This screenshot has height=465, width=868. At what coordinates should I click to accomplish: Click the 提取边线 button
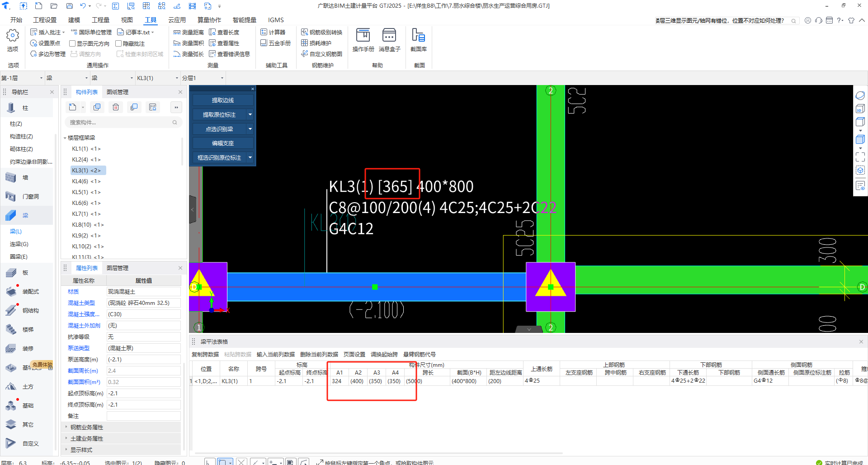tap(223, 100)
